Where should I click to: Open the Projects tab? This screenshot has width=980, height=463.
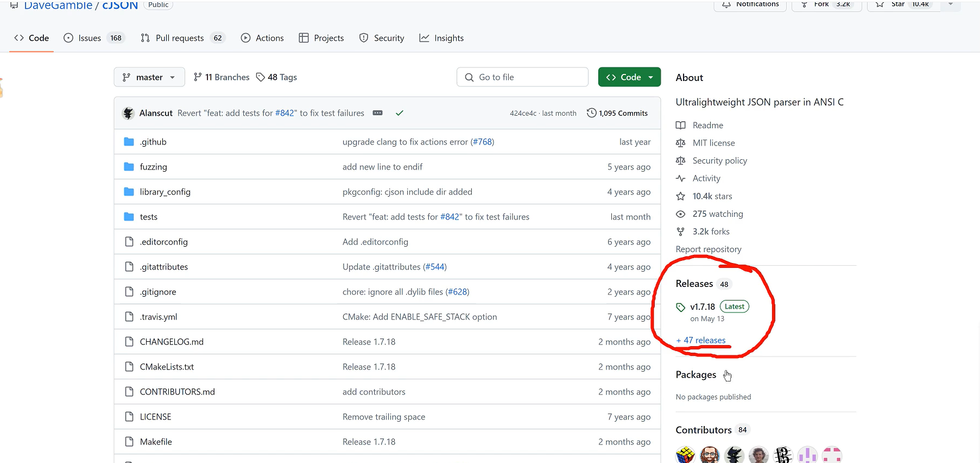[x=321, y=38]
